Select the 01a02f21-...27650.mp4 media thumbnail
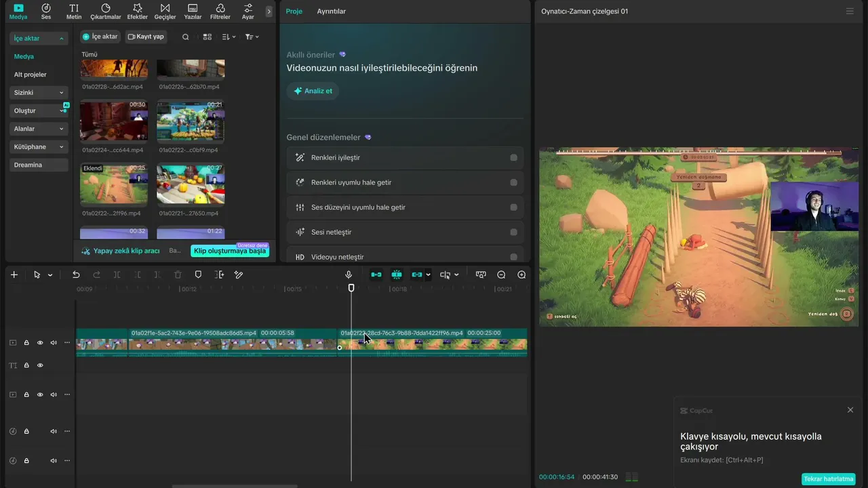868x488 pixels. coord(191,184)
